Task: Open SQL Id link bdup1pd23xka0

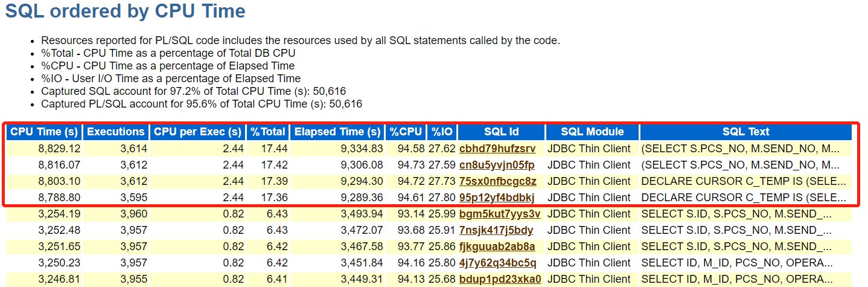Action: (500, 279)
